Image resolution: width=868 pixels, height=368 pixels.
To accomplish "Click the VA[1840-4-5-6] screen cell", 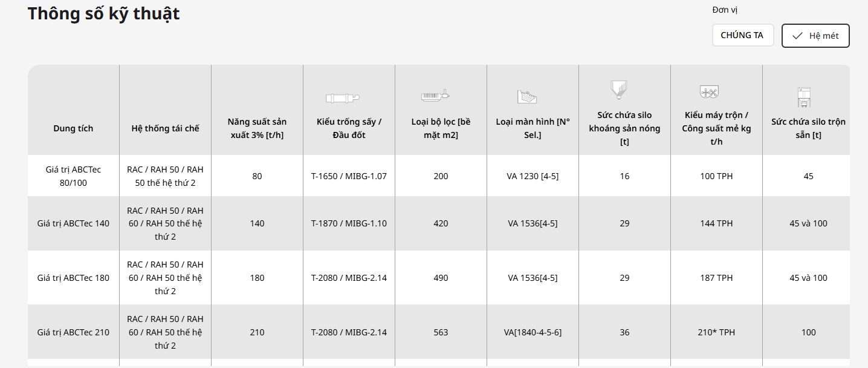I will (533, 332).
